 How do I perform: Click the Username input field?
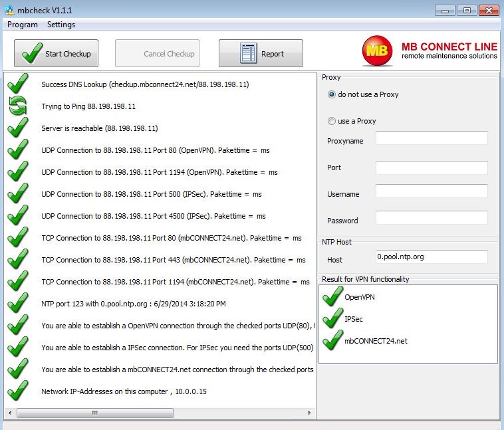[x=432, y=191]
